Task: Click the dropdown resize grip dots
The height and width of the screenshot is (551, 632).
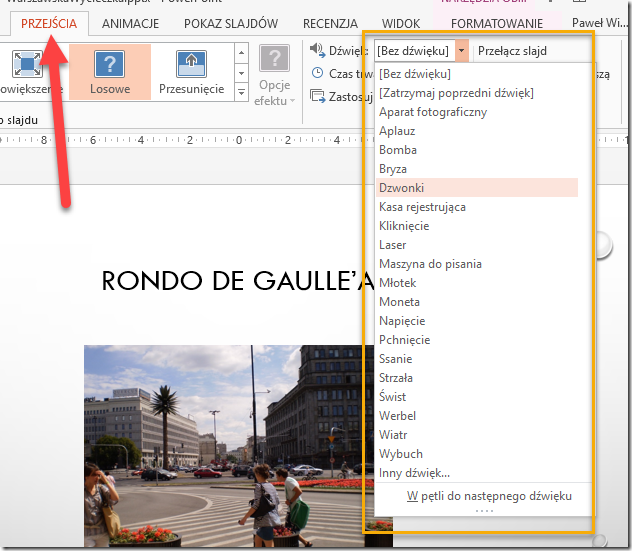Action: click(484, 511)
